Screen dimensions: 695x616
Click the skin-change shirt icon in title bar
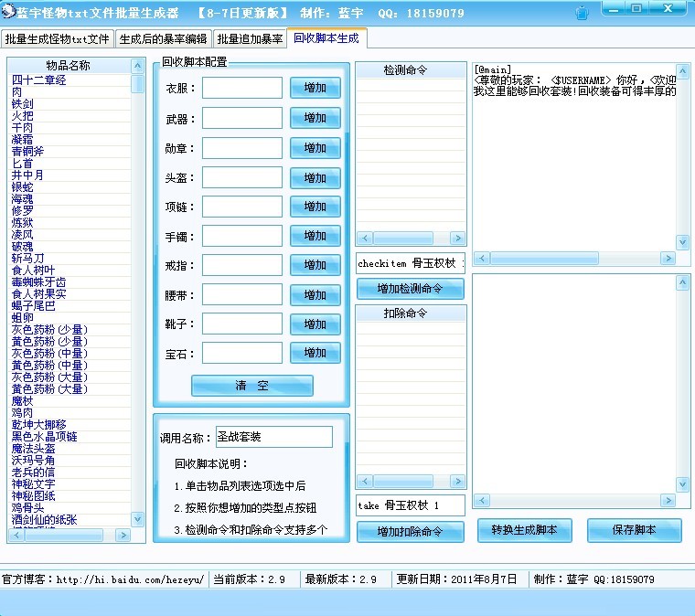pos(583,14)
